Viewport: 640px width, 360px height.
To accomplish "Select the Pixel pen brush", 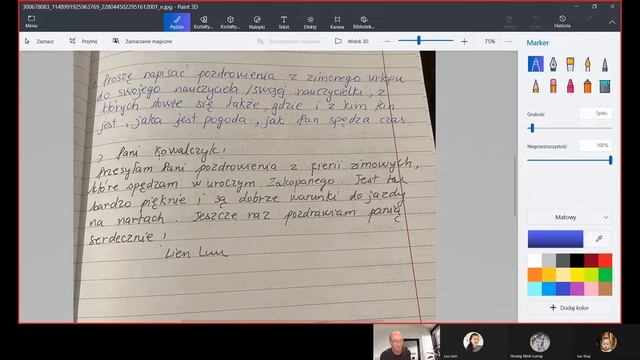I will [x=605, y=64].
